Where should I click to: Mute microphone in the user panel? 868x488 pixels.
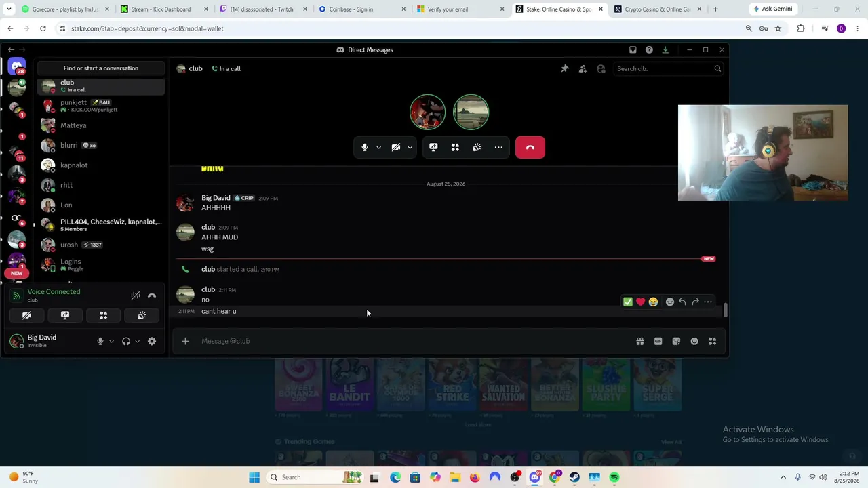pyautogui.click(x=100, y=341)
